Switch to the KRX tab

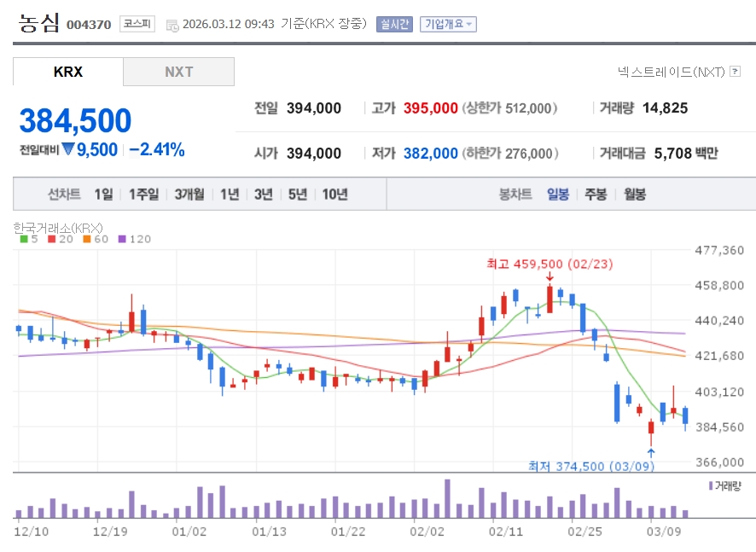pos(68,72)
